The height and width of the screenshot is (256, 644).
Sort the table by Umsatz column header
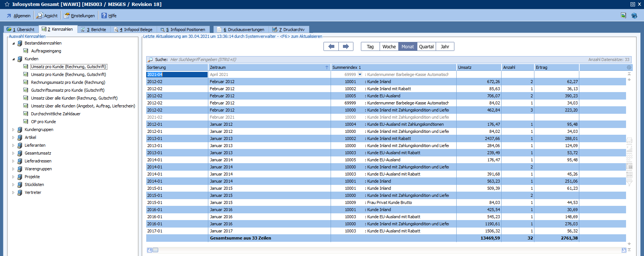tap(478, 67)
